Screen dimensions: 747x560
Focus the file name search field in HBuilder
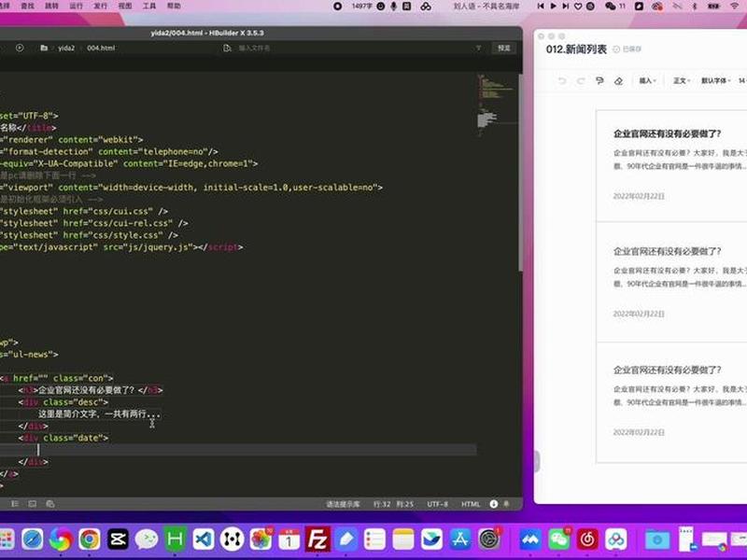coord(254,49)
